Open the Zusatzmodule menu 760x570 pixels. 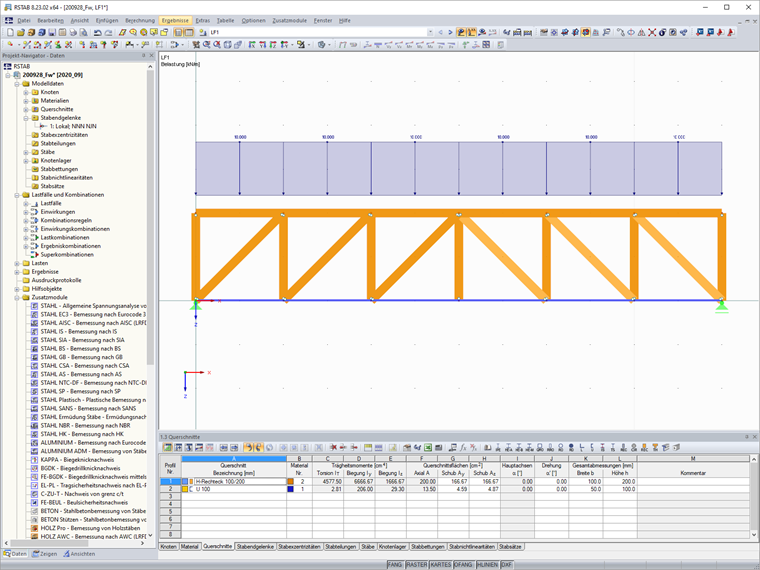[290, 20]
